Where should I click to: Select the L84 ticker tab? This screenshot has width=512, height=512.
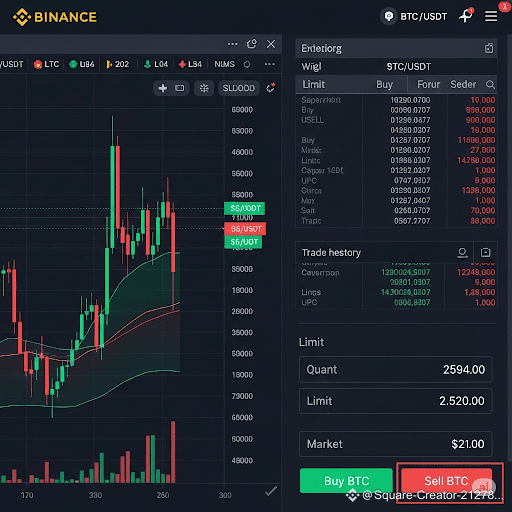190,64
